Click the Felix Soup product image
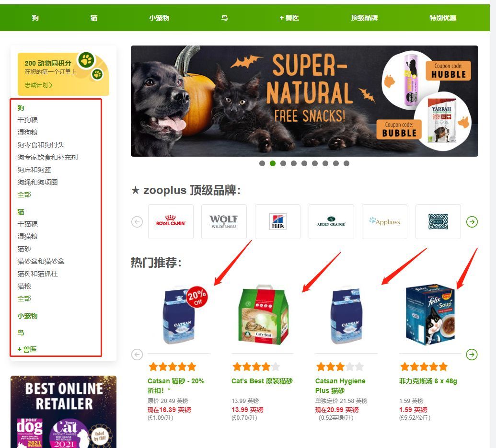496x448 pixels. [430, 314]
